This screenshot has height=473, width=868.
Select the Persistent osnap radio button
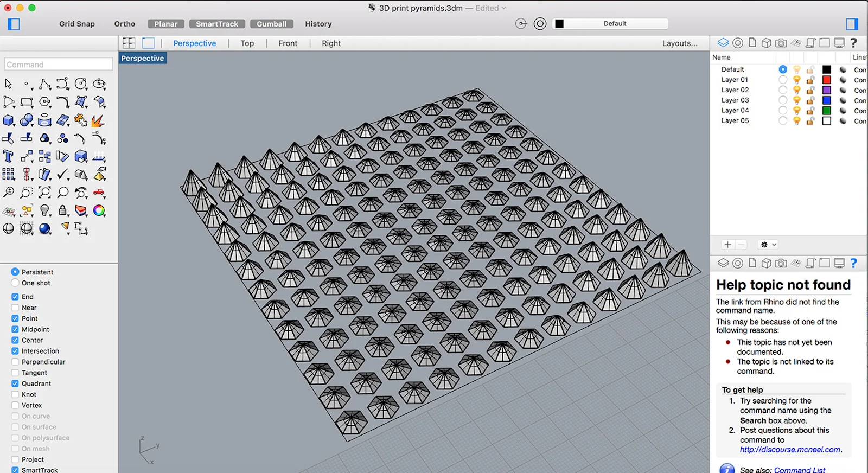tap(15, 272)
